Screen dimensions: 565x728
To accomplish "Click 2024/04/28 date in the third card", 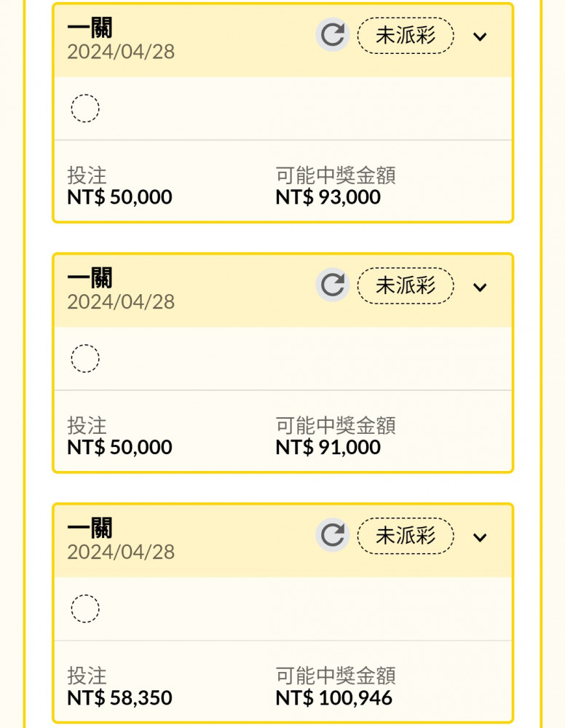I will [x=121, y=552].
